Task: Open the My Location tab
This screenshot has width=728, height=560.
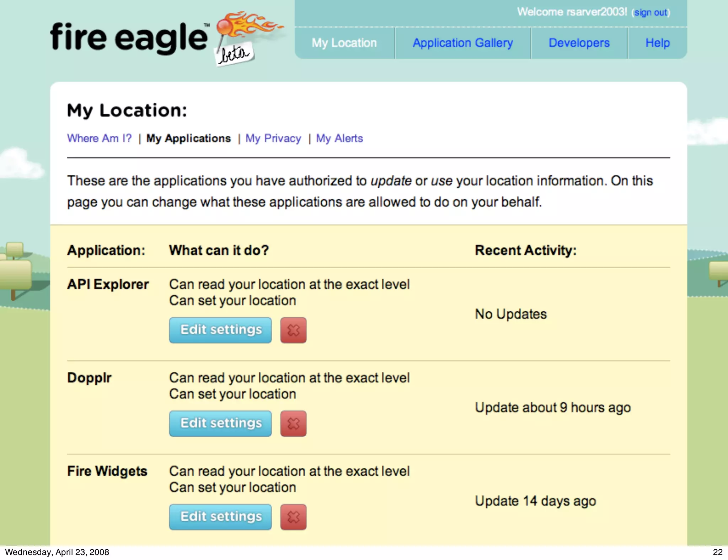Action: tap(344, 43)
